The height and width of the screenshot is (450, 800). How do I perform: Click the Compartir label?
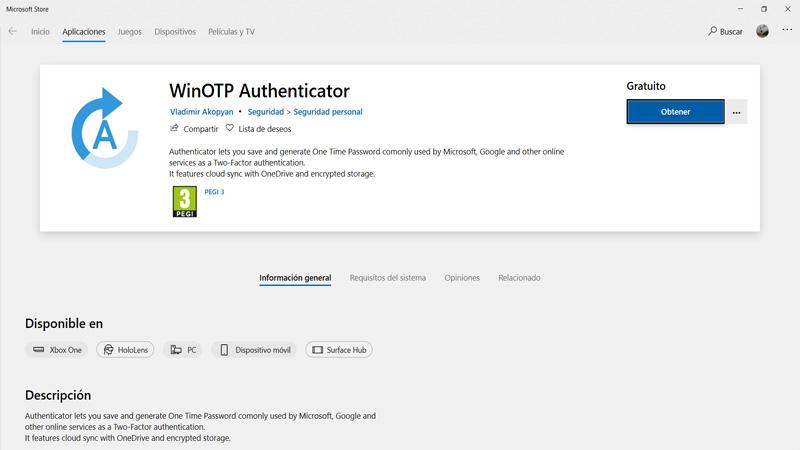[201, 129]
